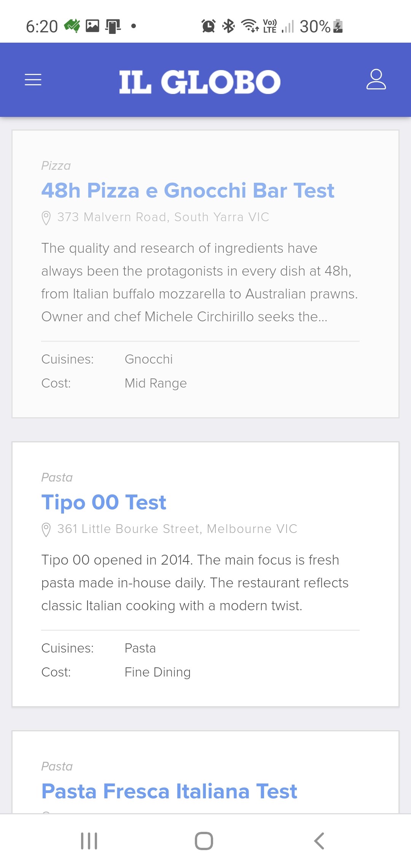This screenshot has width=411, height=868.
Task: Tap the 48h restaurant description text
Action: tap(199, 282)
